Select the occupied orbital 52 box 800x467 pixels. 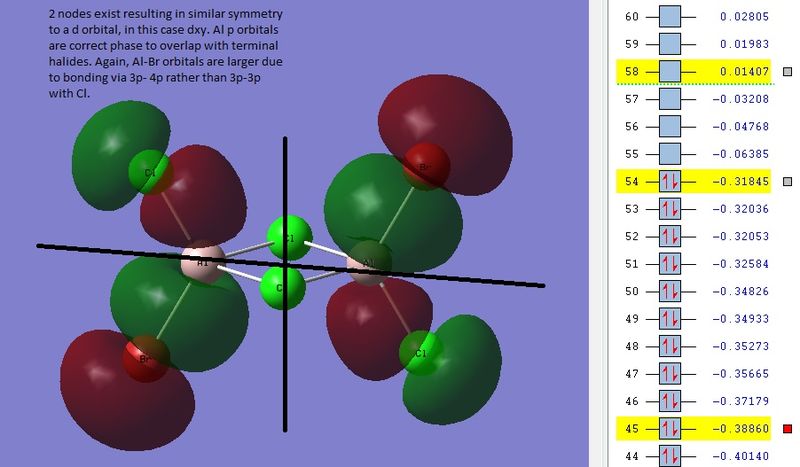[669, 236]
